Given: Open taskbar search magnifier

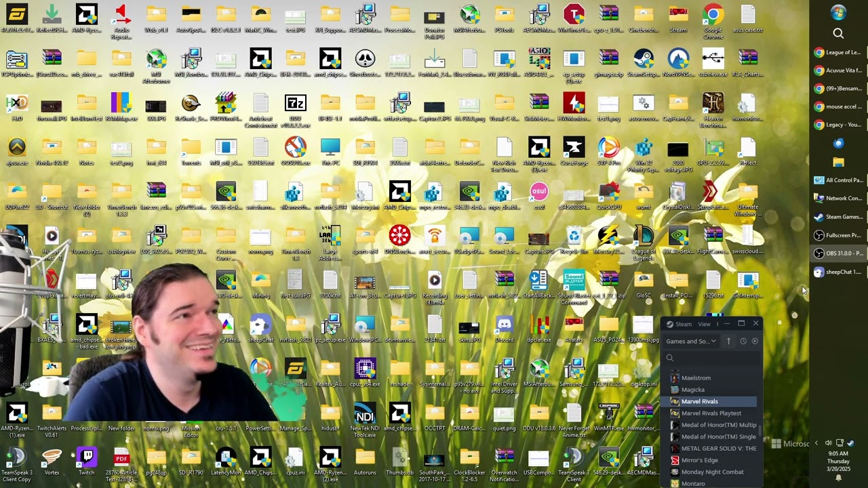Looking at the screenshot, I should pyautogui.click(x=838, y=33).
